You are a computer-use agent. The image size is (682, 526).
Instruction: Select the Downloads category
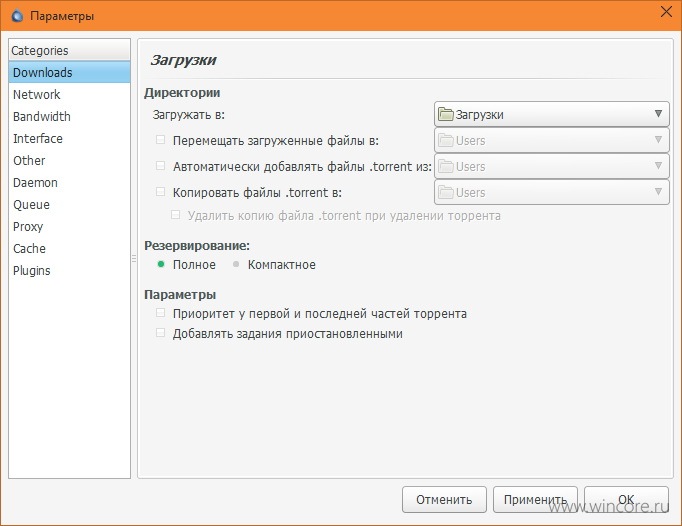click(x=69, y=72)
